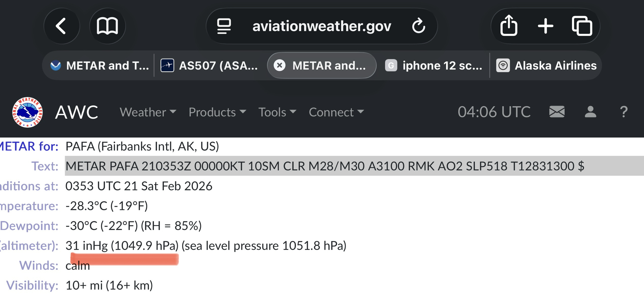Screen dimensions: 644x298
Task: Tap the reload page icon
Action: point(419,26)
